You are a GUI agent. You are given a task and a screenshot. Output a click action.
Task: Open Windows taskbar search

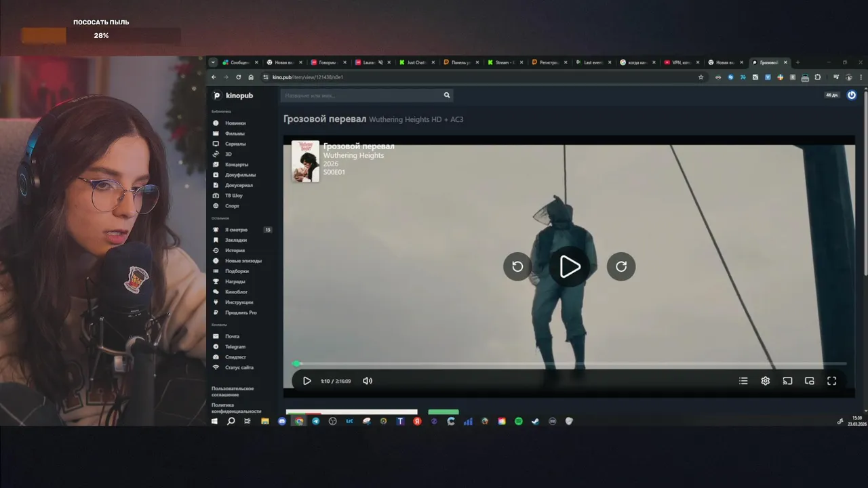pyautogui.click(x=231, y=421)
